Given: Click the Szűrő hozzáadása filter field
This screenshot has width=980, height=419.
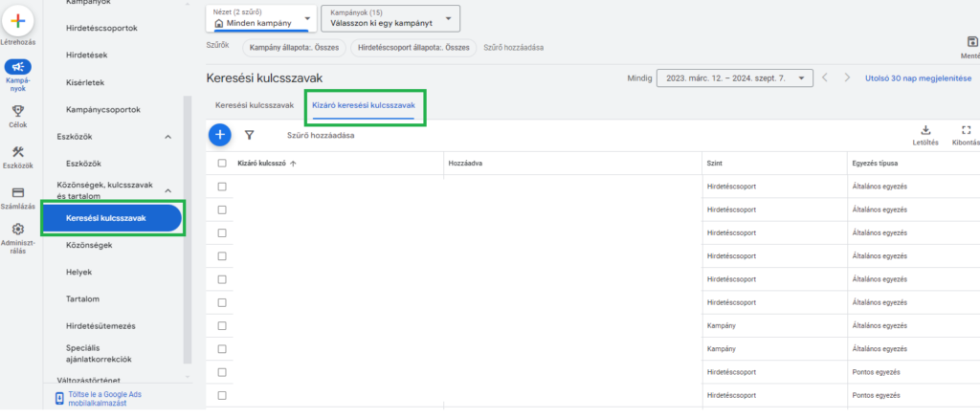Looking at the screenshot, I should 321,136.
